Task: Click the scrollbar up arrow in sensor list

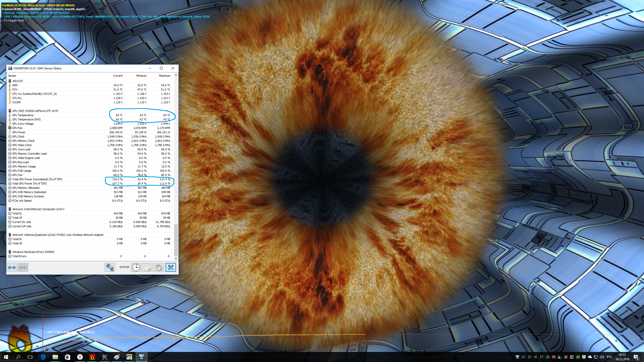Action: (x=176, y=75)
